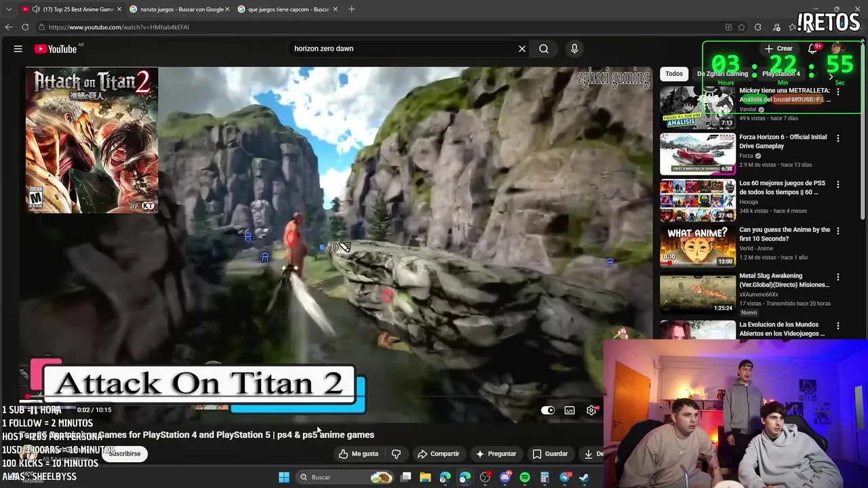Open options for 'La Evolucion de los Mundos' video
This screenshot has width=868, height=488.
click(x=838, y=326)
